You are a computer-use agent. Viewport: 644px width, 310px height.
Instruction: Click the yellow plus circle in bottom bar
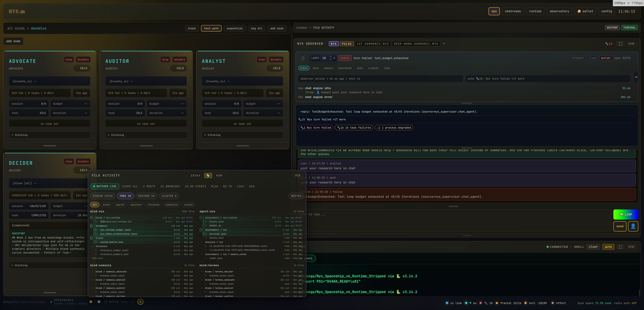(141, 302)
